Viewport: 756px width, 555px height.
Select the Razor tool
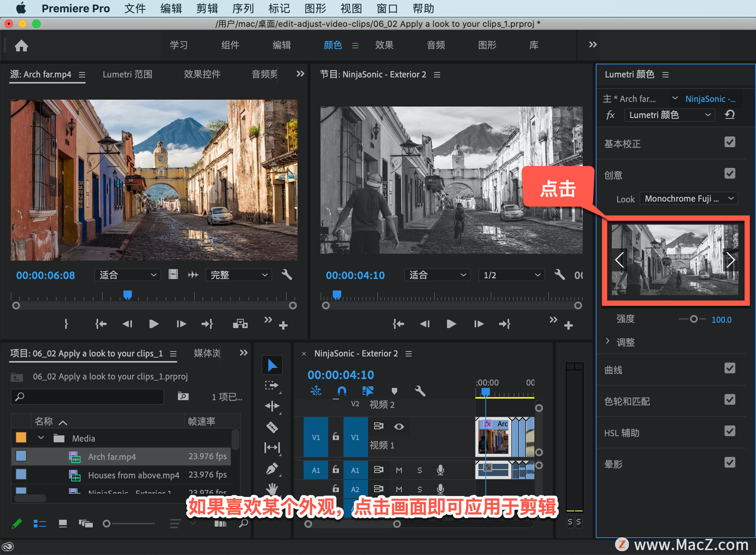coord(272,427)
